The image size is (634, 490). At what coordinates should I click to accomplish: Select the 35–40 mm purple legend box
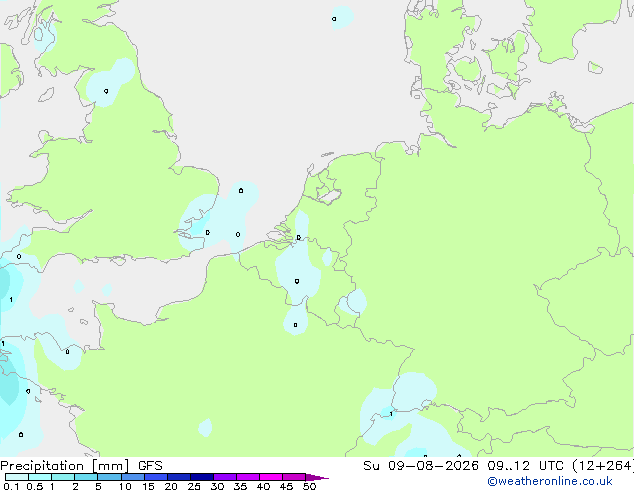[248, 477]
